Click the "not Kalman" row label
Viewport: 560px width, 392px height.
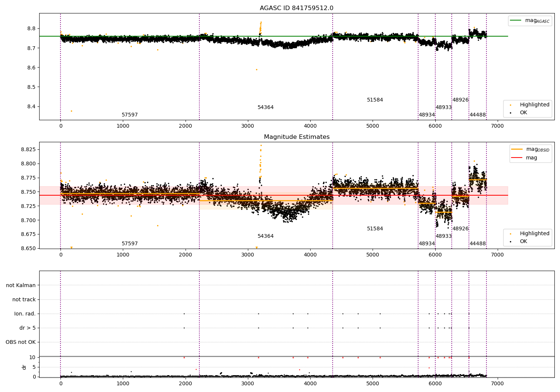point(21,286)
